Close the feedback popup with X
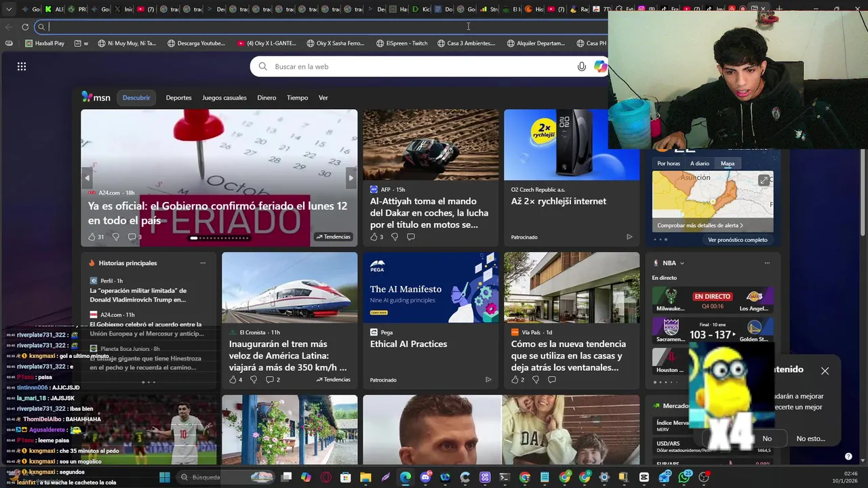 click(825, 371)
